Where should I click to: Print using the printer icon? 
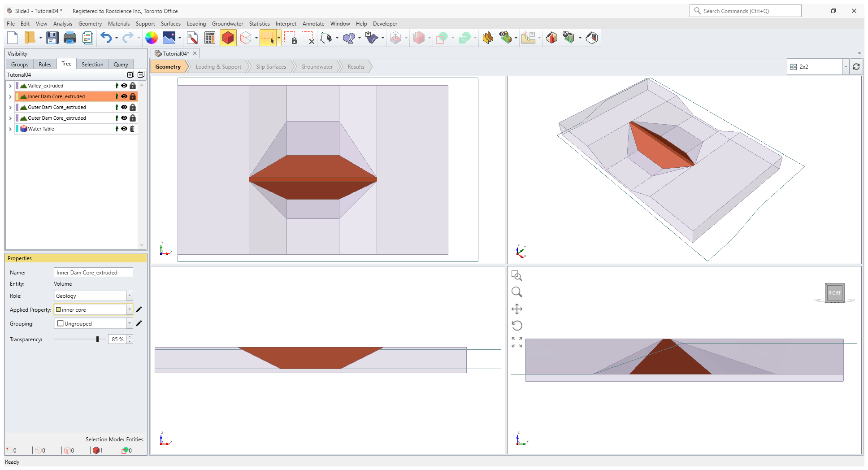[x=69, y=38]
